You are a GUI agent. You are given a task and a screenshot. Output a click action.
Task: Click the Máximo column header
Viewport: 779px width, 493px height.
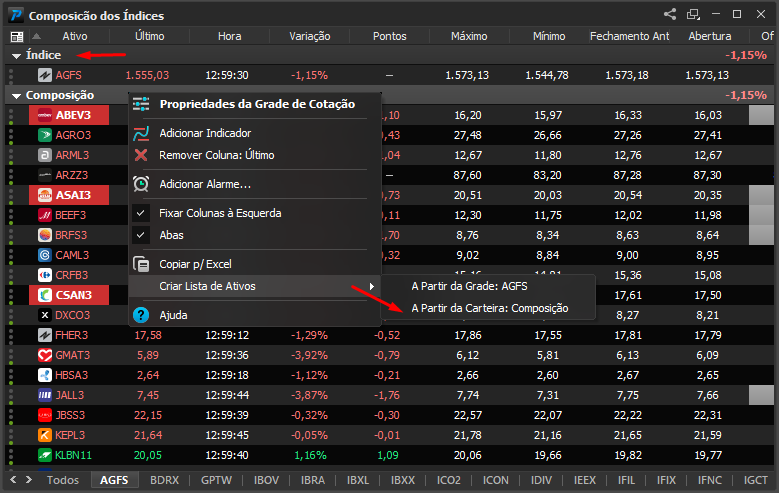pos(469,36)
